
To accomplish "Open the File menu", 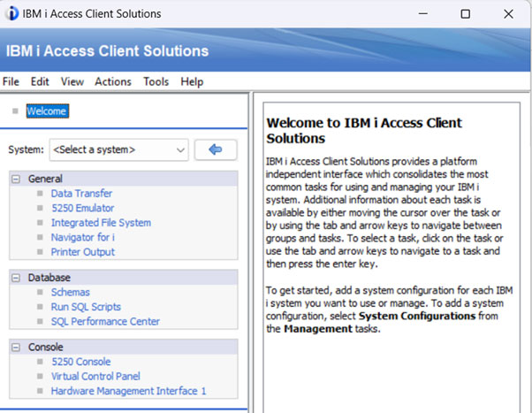I will click(x=11, y=81).
